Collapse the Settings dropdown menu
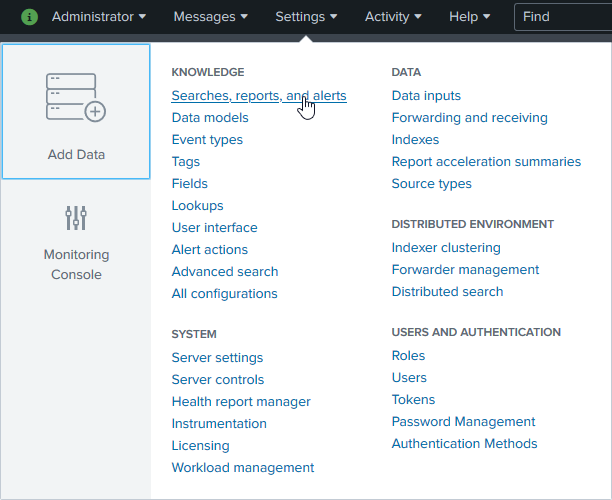This screenshot has width=612, height=500. 306,17
